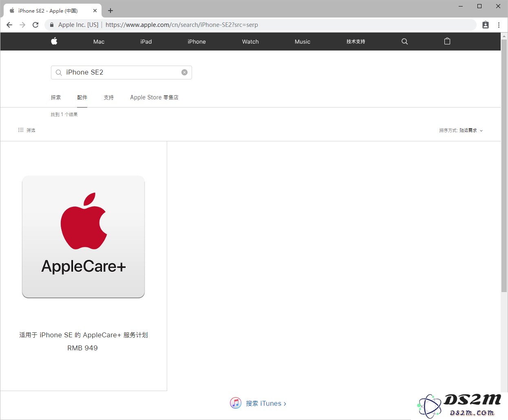
Task: Open Chrome's three-dot menu
Action: [x=499, y=25]
